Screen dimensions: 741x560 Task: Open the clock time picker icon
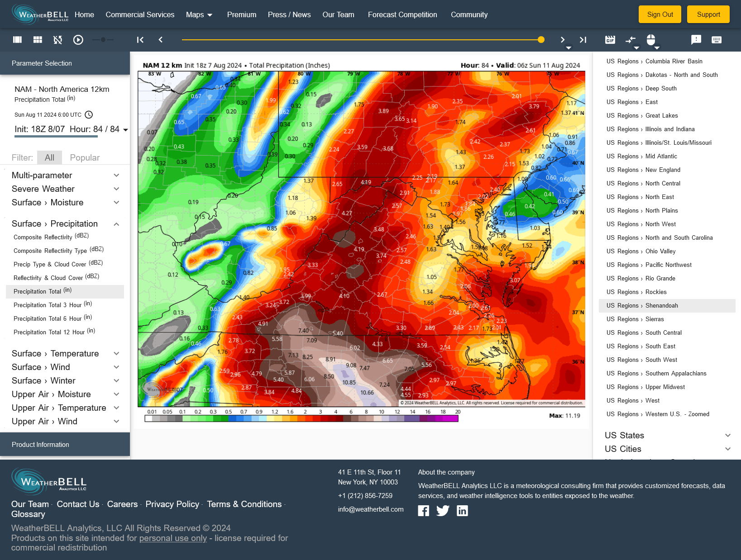tap(89, 115)
